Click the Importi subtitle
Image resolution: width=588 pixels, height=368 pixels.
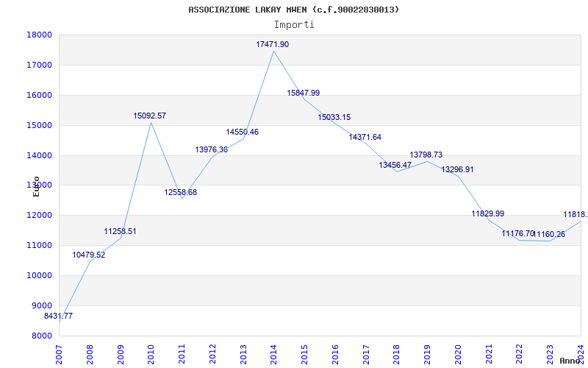point(294,25)
